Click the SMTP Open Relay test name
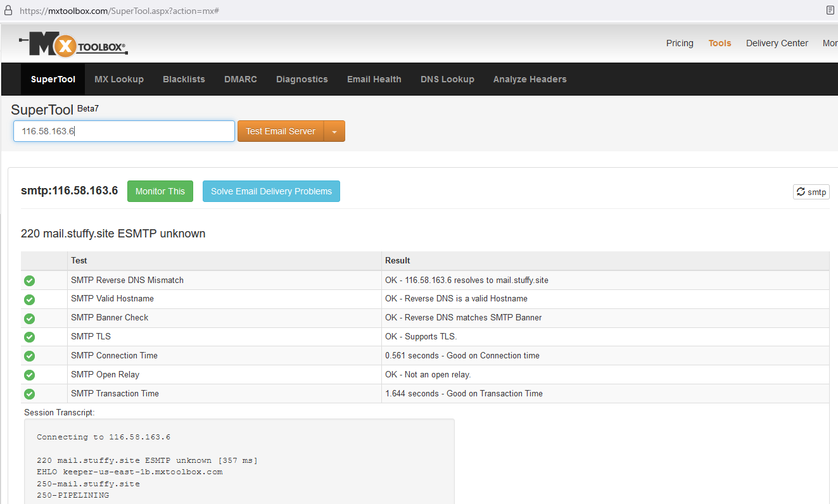The width and height of the screenshot is (838, 504). pyautogui.click(x=105, y=374)
